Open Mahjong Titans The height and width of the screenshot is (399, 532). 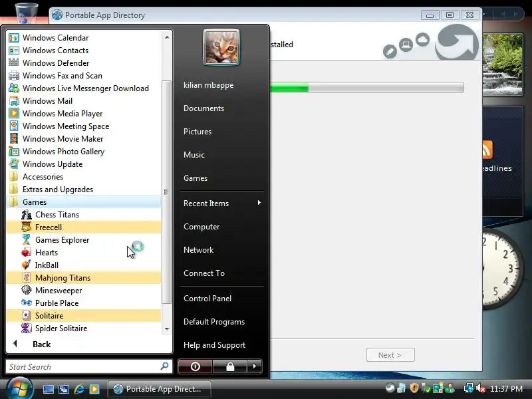click(84, 277)
